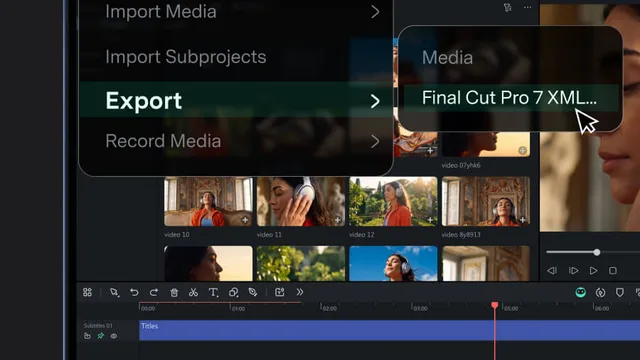The height and width of the screenshot is (360, 640).
Task: Click the undo arrow in timeline toolbar
Action: click(x=134, y=292)
